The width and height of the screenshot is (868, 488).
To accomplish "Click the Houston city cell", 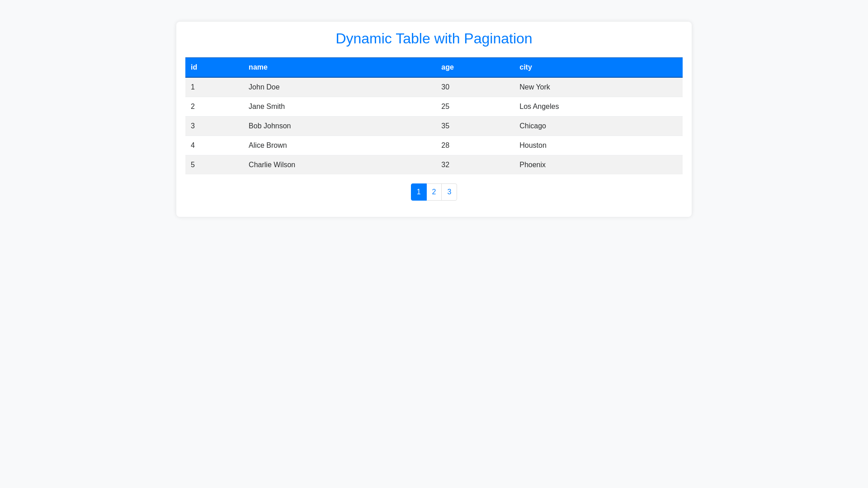I will (598, 145).
